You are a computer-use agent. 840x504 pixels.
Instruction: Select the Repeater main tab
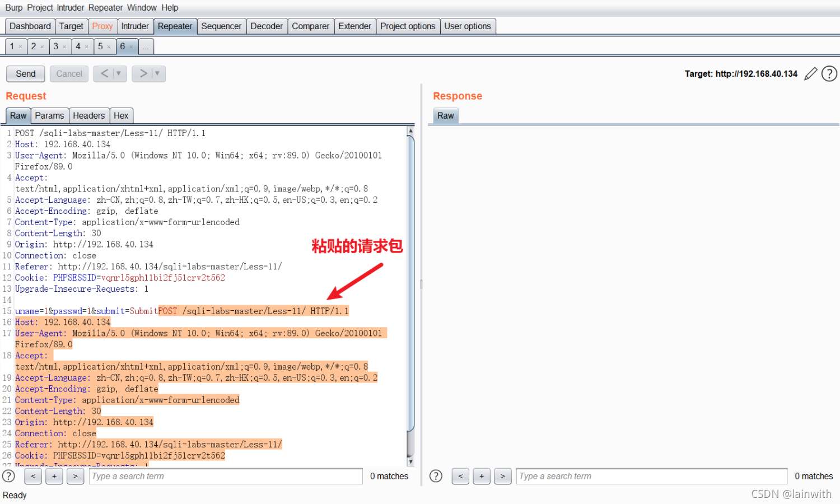tap(175, 26)
